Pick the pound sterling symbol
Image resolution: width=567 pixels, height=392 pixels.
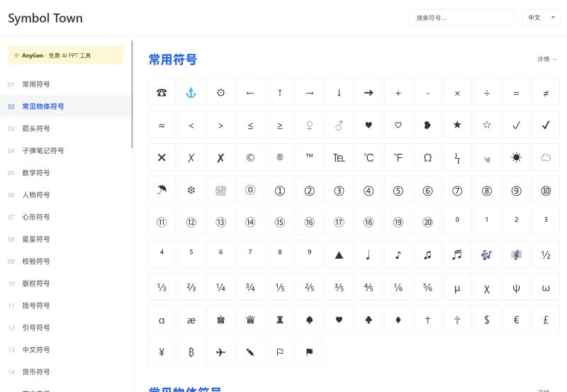tap(546, 320)
